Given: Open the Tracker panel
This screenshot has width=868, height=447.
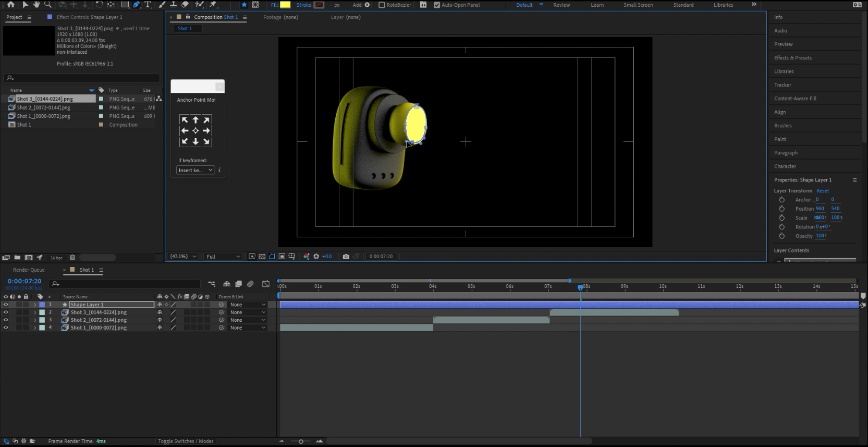Looking at the screenshot, I should coord(783,85).
